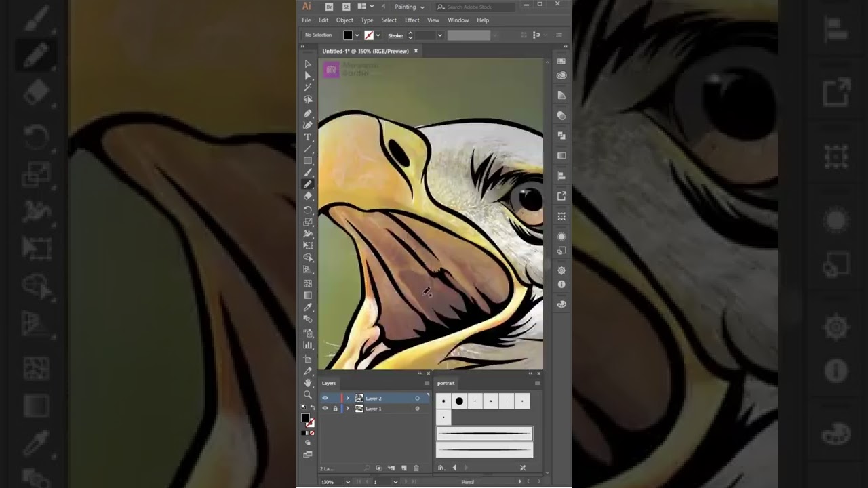Open Adobe Bridge with Br icon

click(x=330, y=7)
